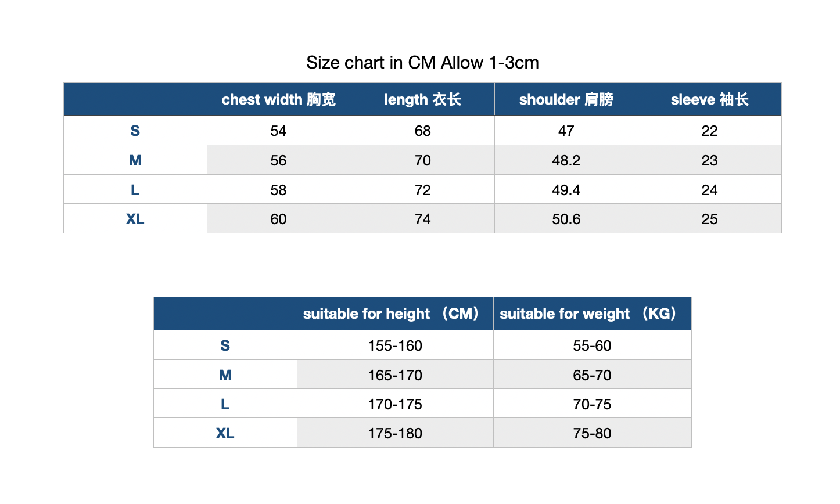Click the XL row label in the top table

pyautogui.click(x=135, y=219)
